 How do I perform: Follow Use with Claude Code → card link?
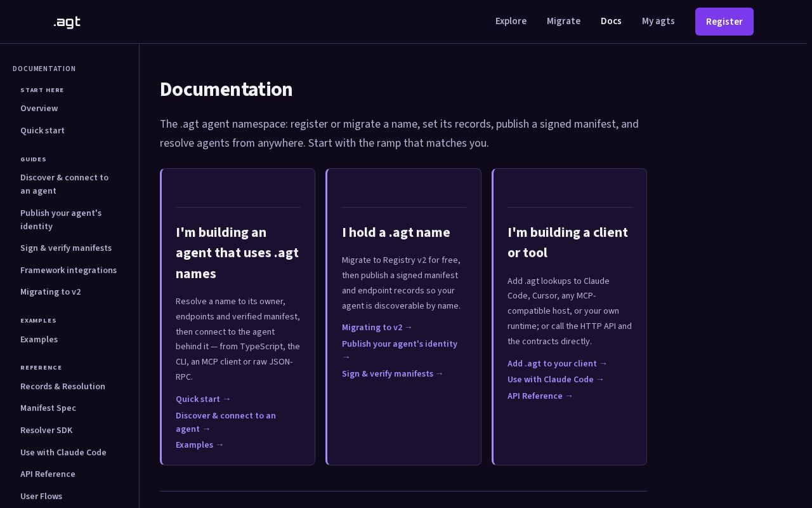[556, 380]
